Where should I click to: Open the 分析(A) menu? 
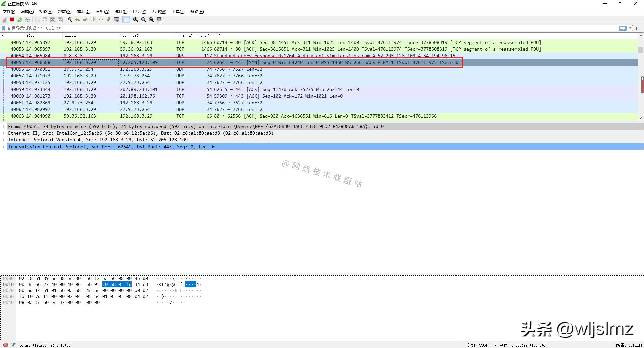(102, 12)
